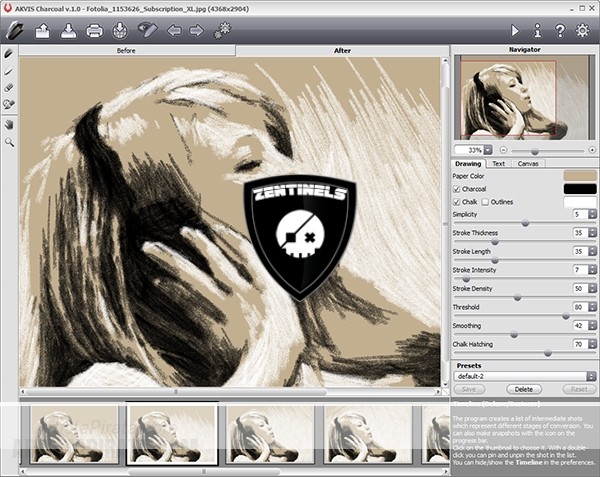Open the Canvas settings tab
The width and height of the screenshot is (600, 477).
pyautogui.click(x=528, y=164)
